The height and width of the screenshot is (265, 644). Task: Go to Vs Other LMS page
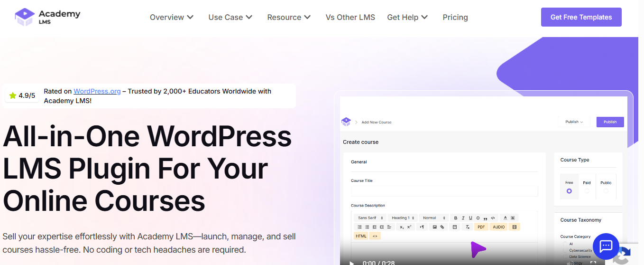coord(350,17)
